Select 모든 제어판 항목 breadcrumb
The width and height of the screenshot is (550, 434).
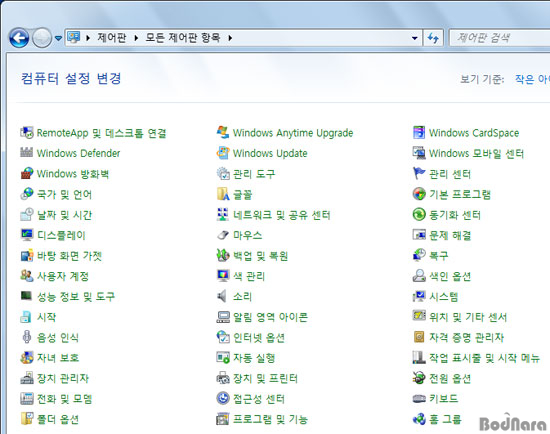click(183, 38)
